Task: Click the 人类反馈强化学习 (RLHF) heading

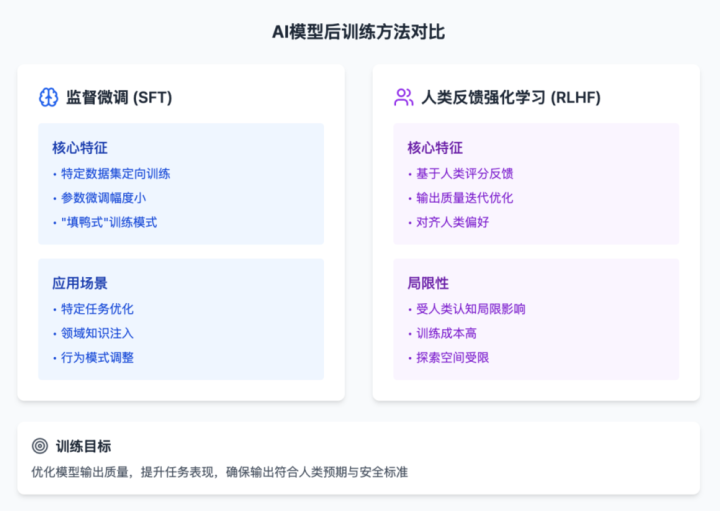Action: 511,97
